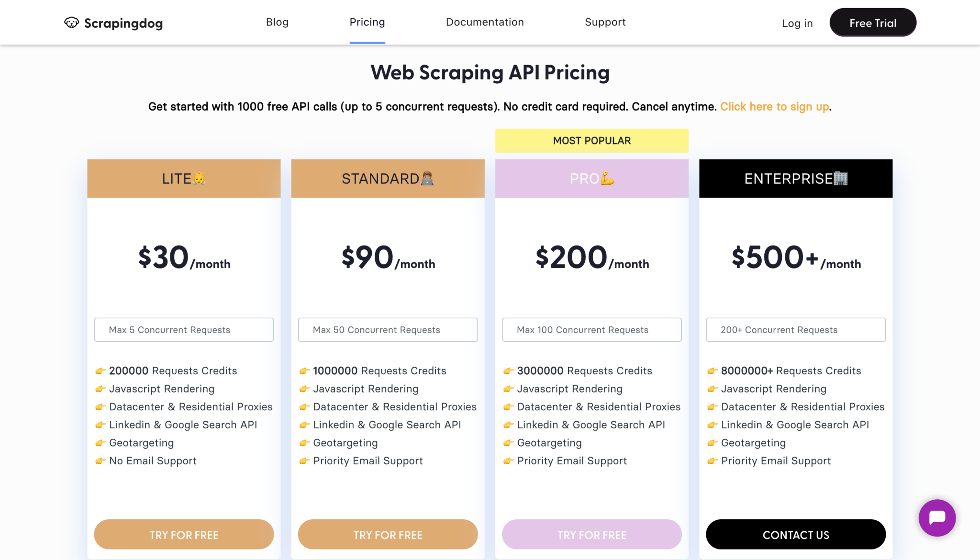Click the Scrapingdog dog logo icon
This screenshot has width=980, height=560.
pyautogui.click(x=71, y=22)
